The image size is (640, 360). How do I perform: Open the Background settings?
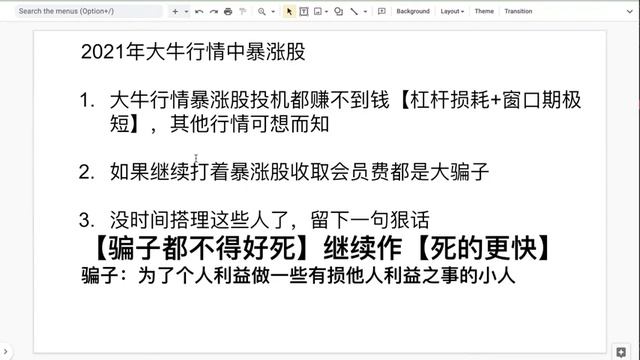pos(413,11)
